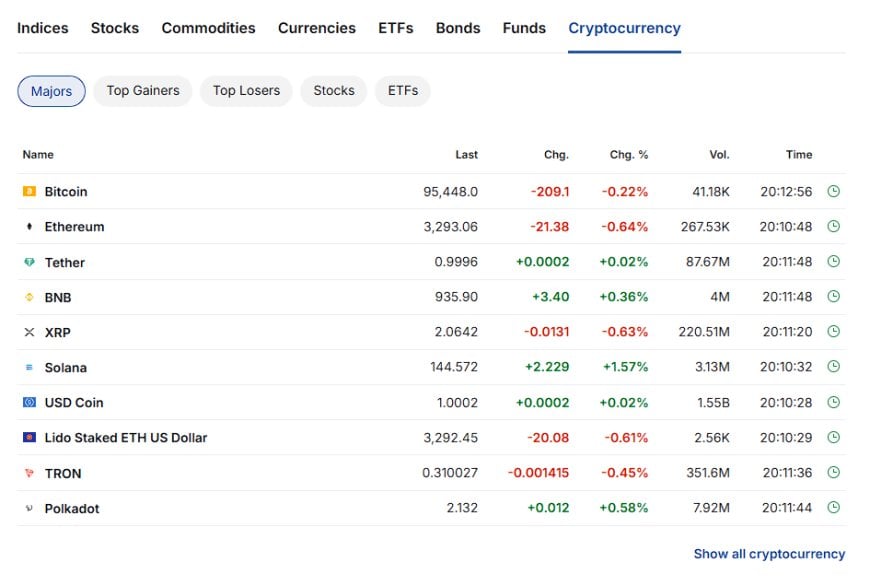Click the Vol. column header
The image size is (870, 586).
tap(719, 155)
